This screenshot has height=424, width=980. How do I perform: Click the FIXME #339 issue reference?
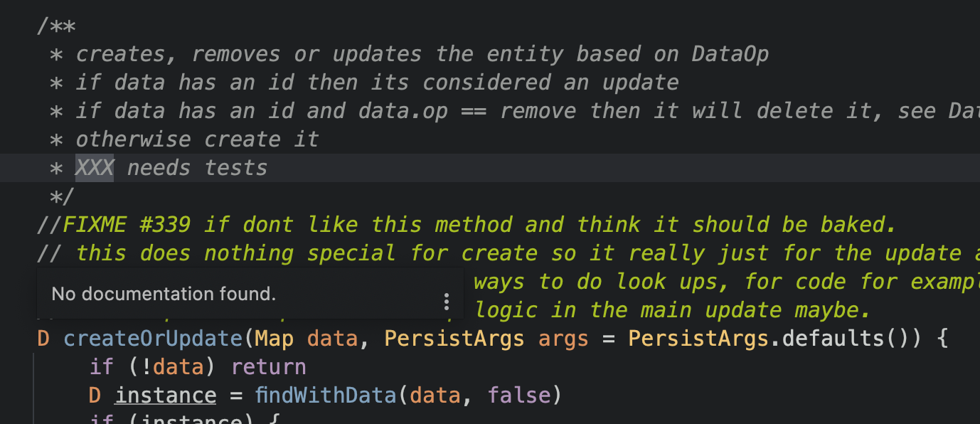click(x=127, y=224)
